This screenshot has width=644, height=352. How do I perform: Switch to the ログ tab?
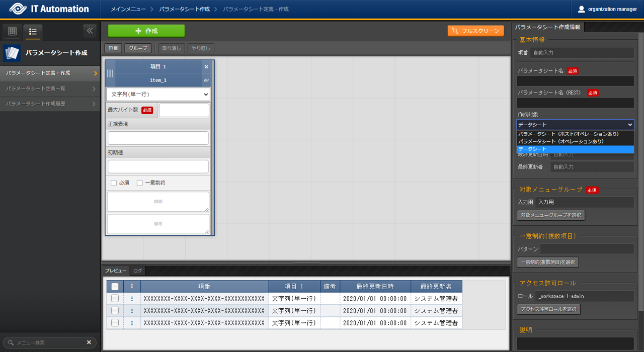point(137,271)
